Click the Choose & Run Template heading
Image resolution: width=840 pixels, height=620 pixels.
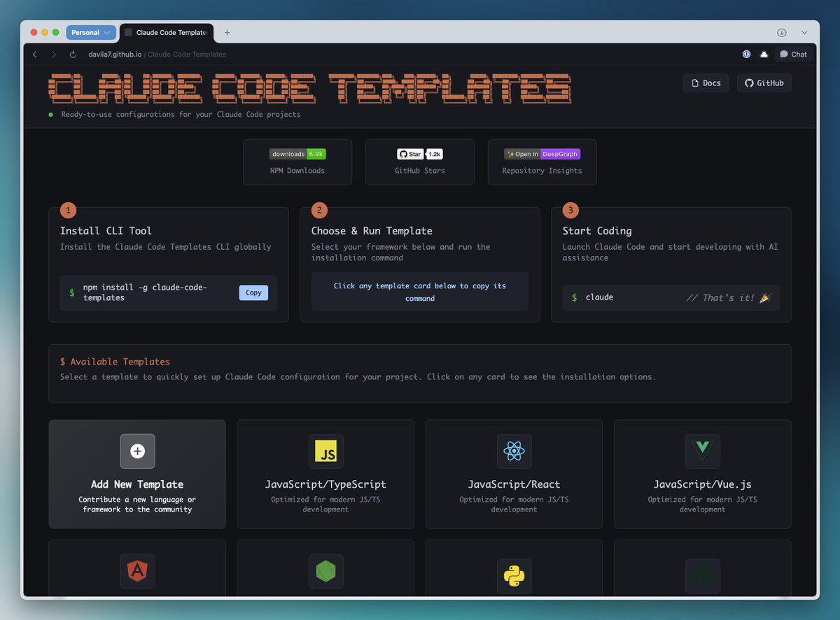tap(372, 231)
